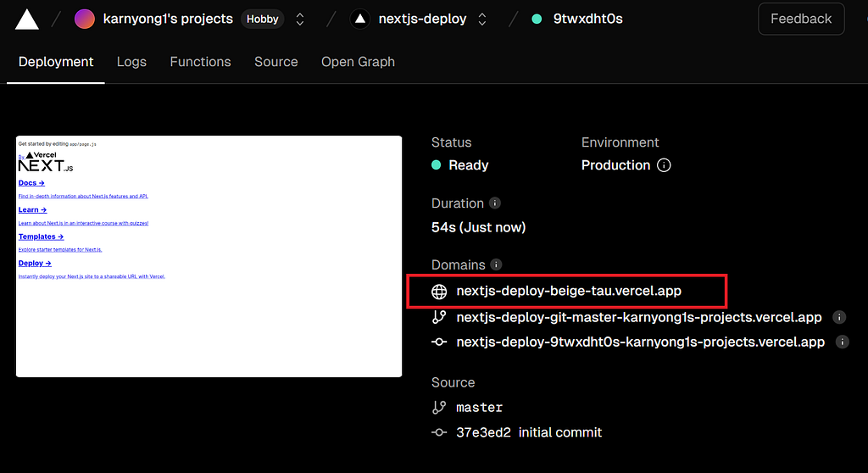The image size is (868, 473).
Task: Switch to the Deployment tab
Action: [56, 62]
